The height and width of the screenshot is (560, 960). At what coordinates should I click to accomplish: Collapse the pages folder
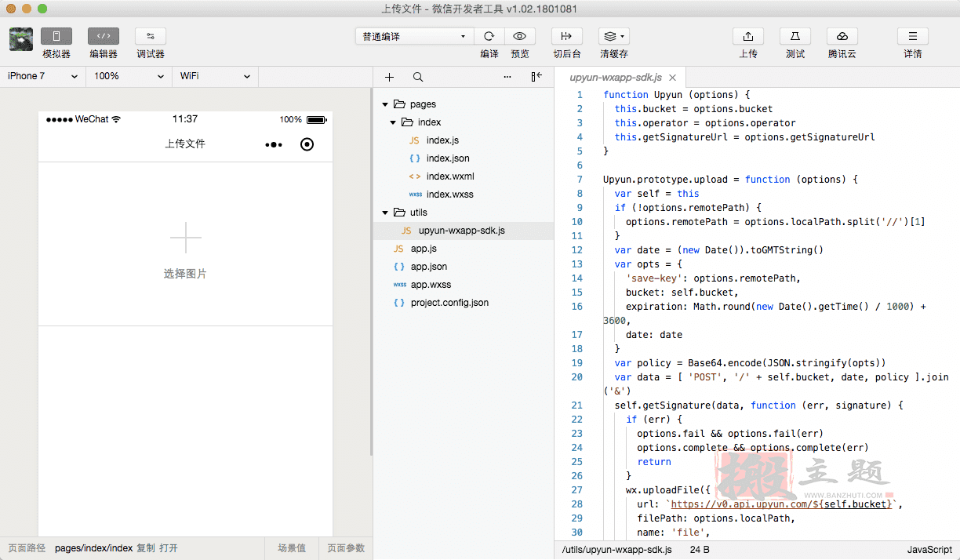coord(385,104)
